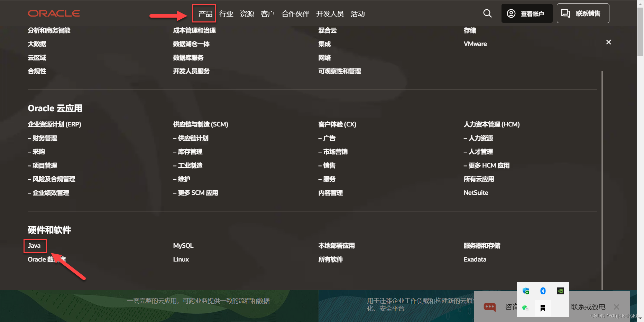The width and height of the screenshot is (644, 322).
Task: Open 库存管理 link
Action: pyautogui.click(x=188, y=152)
